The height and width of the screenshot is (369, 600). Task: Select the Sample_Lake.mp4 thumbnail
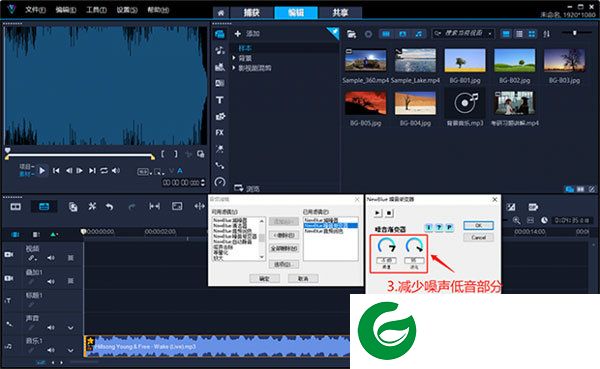[415, 61]
